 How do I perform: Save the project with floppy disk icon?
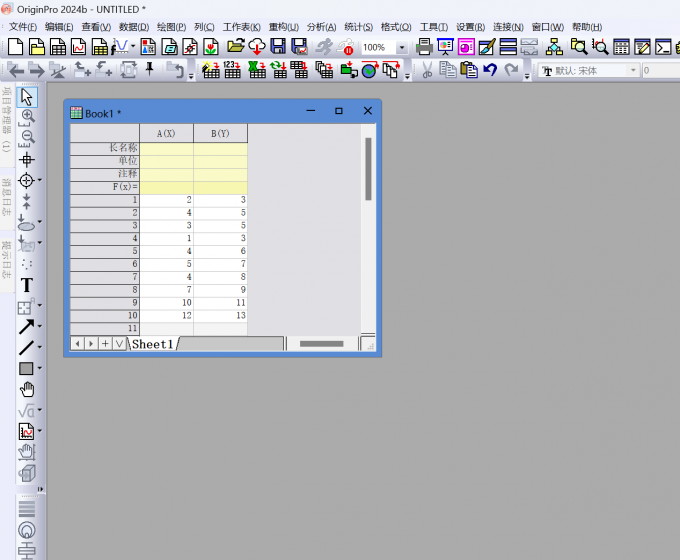[278, 47]
